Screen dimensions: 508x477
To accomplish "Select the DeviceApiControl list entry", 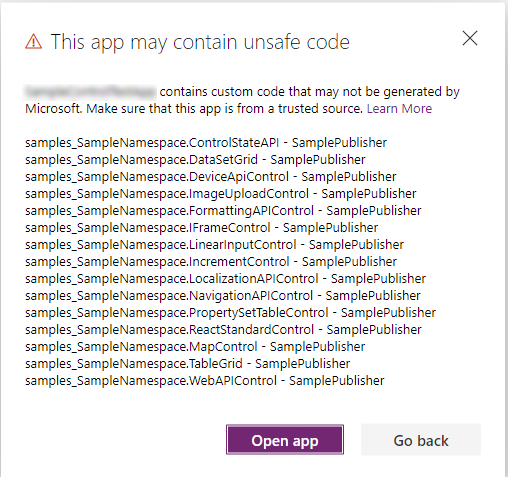I will 211,177.
